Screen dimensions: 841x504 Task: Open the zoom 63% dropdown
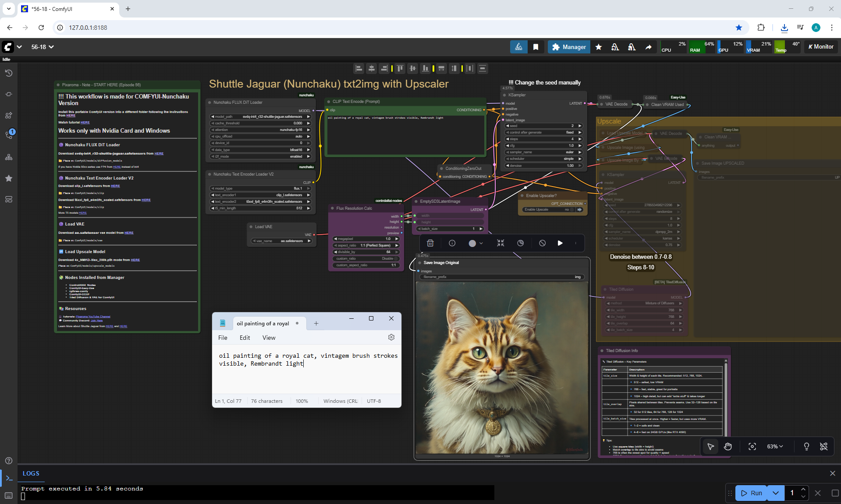pyautogui.click(x=775, y=446)
